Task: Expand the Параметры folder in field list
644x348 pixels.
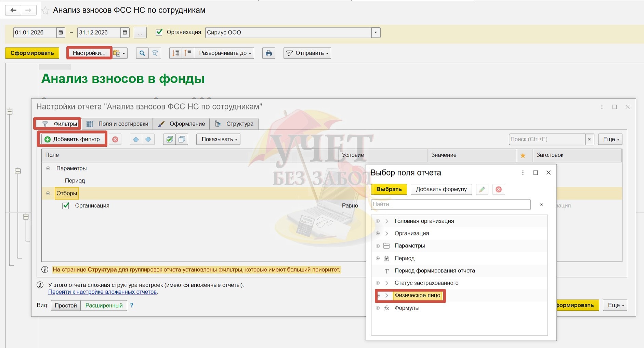Action: point(378,246)
